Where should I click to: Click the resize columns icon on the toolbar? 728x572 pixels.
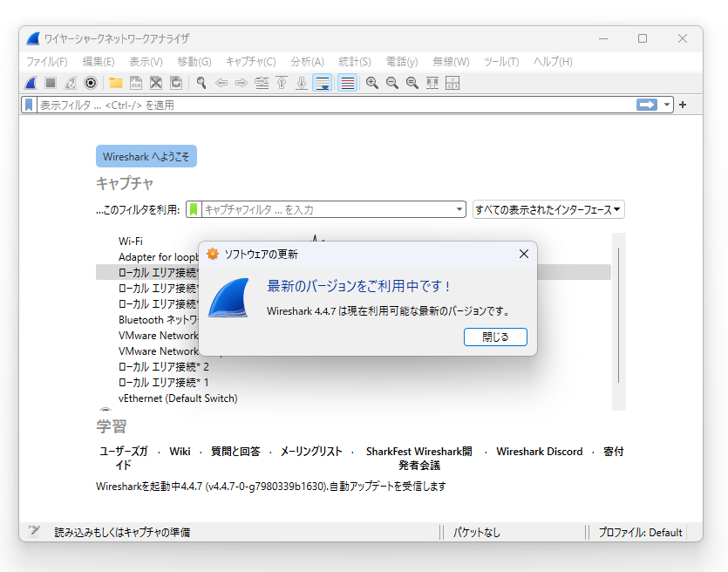tap(431, 82)
